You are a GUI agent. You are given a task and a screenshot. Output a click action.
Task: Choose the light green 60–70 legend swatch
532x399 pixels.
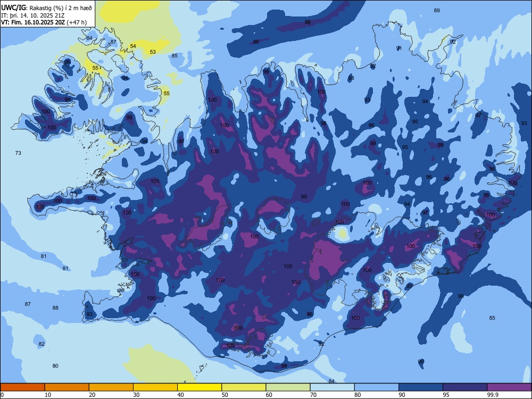point(288,387)
